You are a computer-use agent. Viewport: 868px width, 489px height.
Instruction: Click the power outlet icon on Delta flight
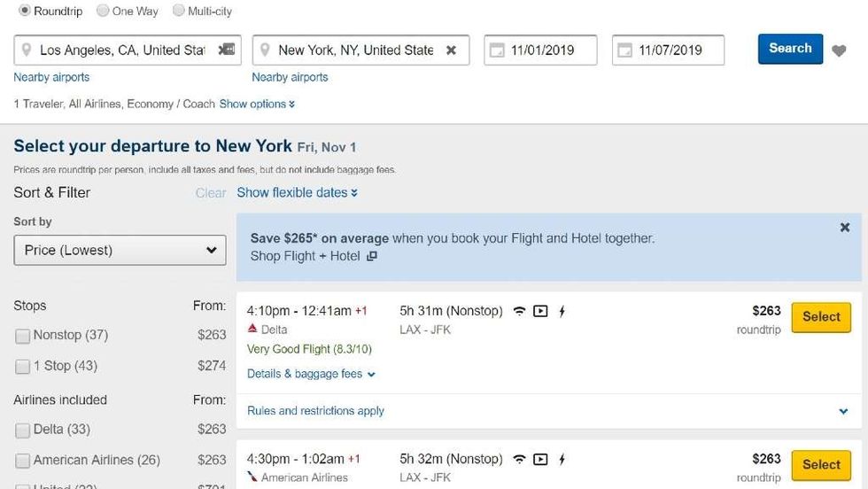pyautogui.click(x=562, y=311)
